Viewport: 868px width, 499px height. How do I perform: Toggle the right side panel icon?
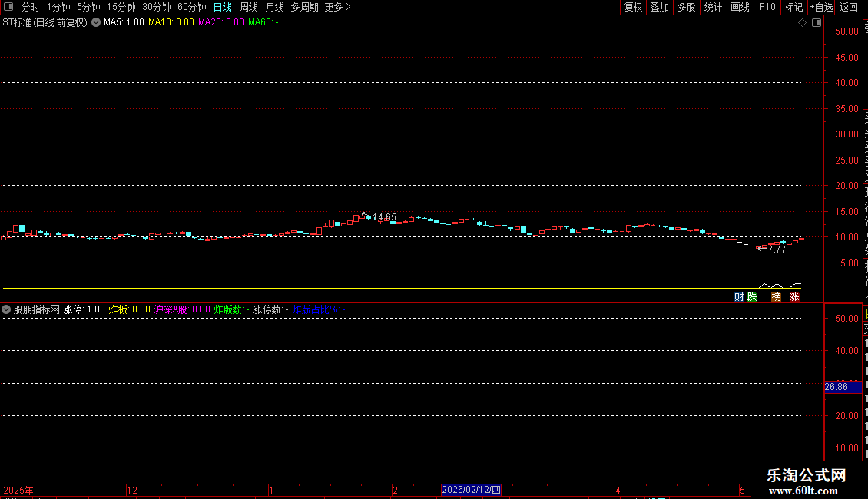(817, 23)
